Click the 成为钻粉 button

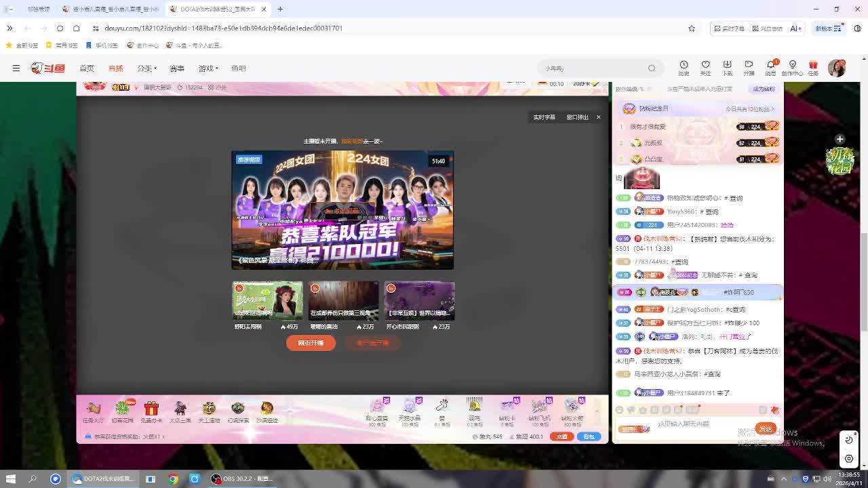pyautogui.click(x=764, y=89)
